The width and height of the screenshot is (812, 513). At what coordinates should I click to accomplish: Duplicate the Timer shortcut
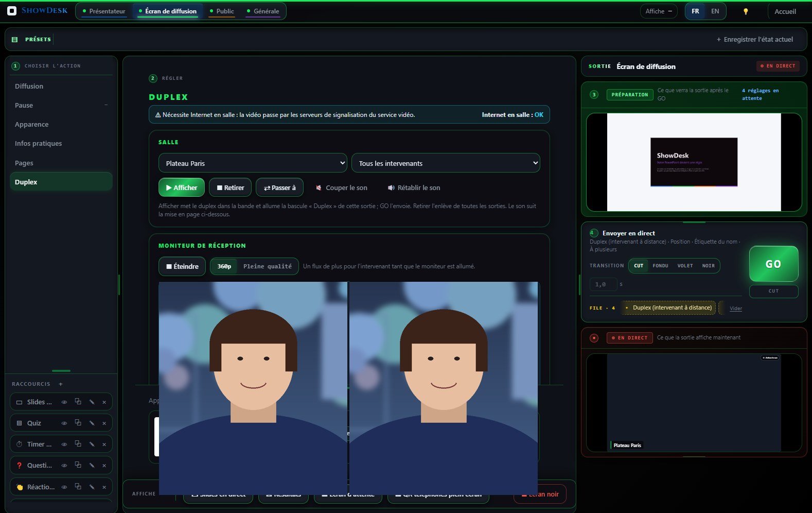click(78, 444)
